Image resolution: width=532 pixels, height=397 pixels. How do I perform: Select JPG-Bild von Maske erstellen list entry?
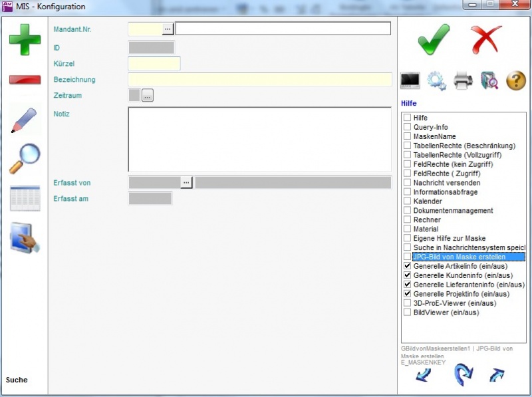click(459, 257)
